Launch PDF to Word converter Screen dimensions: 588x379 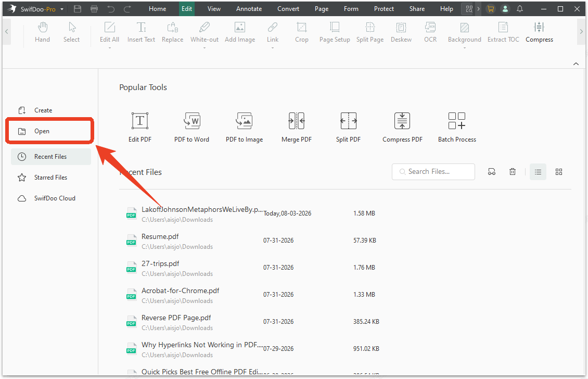click(x=191, y=127)
